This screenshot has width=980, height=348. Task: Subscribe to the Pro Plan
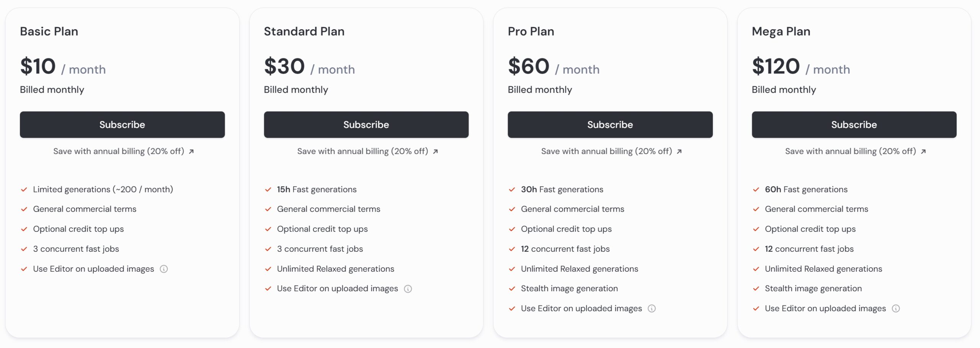pyautogui.click(x=610, y=125)
